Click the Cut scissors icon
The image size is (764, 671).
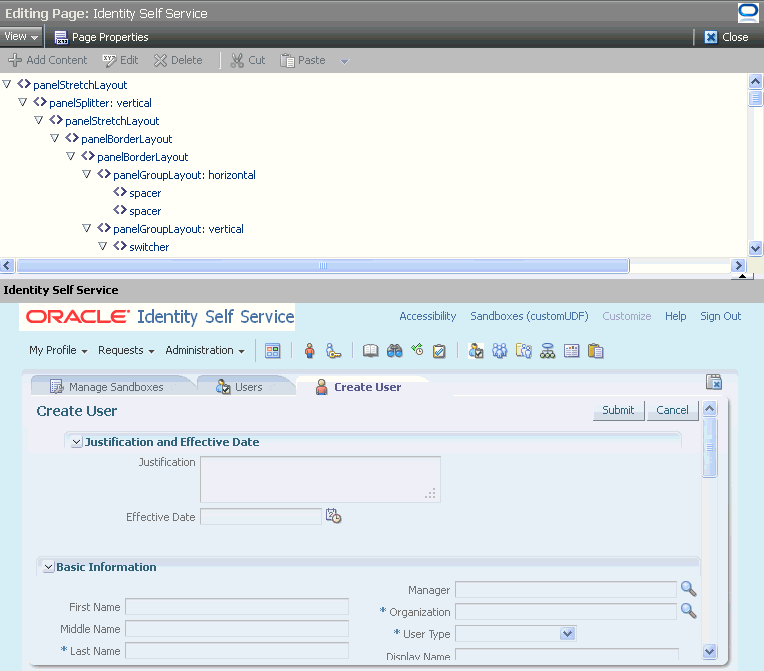coord(237,60)
